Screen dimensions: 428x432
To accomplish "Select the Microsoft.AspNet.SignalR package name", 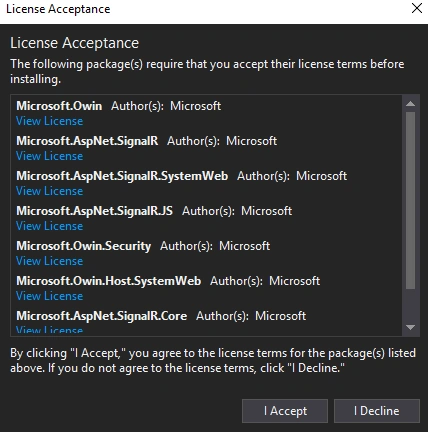I will pos(87,141).
